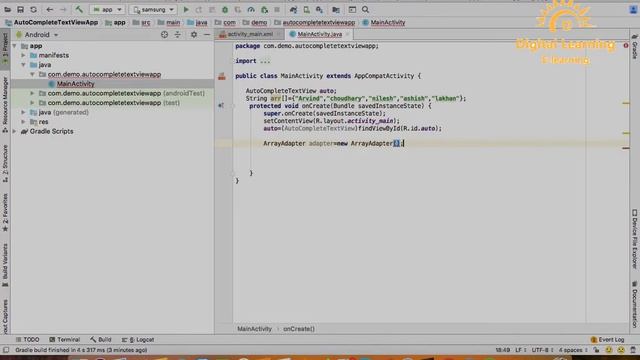The image size is (640, 360).
Task: Click the Collapse All icon in Project panel
Action: [178, 35]
